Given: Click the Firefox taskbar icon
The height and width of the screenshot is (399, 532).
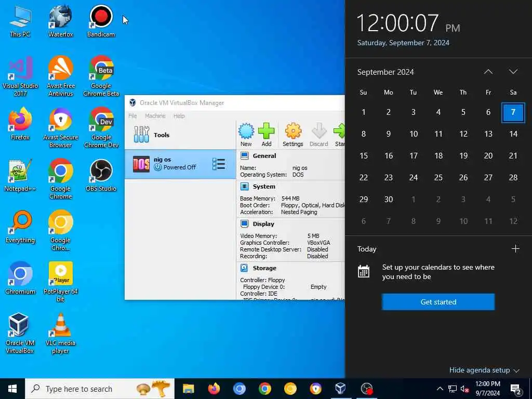Looking at the screenshot, I should [x=214, y=389].
